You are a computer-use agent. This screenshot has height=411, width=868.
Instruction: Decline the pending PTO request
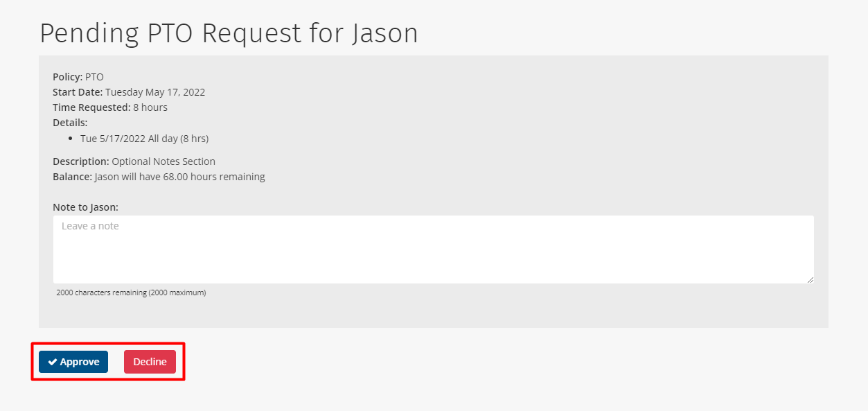(x=150, y=362)
